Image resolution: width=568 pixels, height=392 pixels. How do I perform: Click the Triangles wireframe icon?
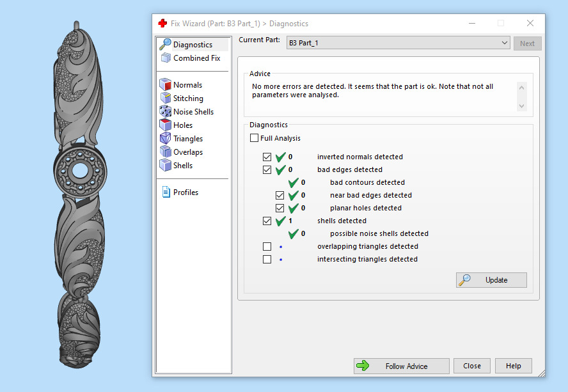point(165,138)
